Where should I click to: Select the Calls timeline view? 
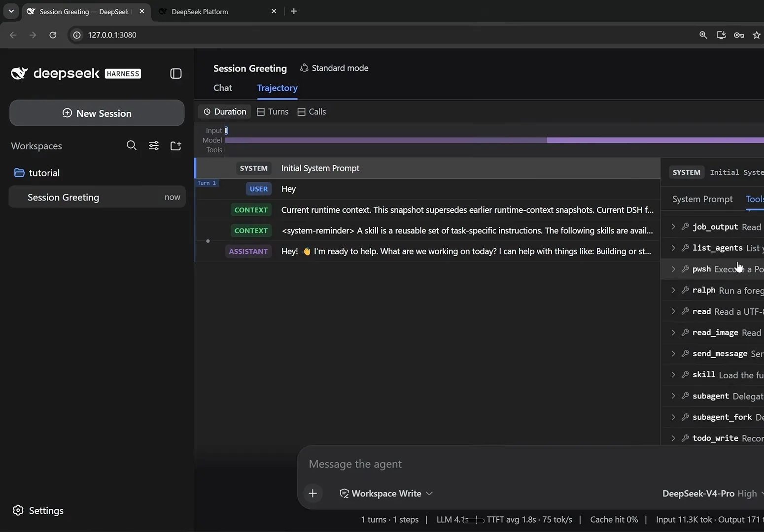312,112
